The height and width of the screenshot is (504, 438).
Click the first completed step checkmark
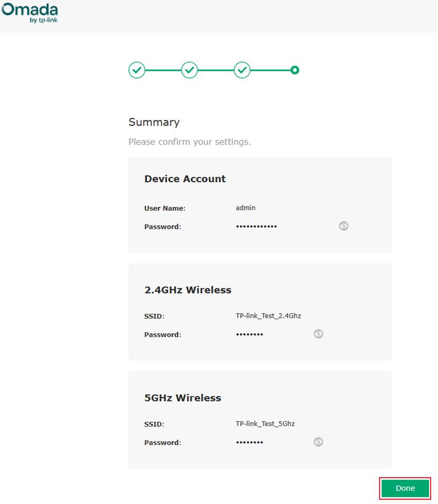(137, 70)
